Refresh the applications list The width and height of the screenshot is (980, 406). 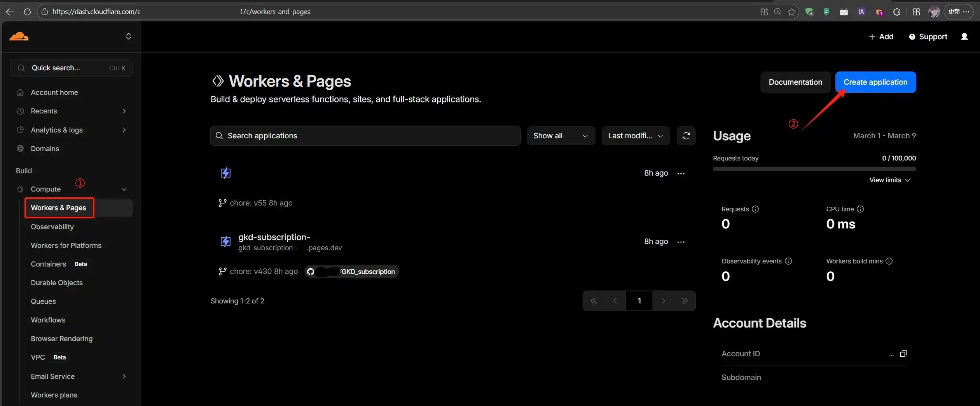pos(686,136)
